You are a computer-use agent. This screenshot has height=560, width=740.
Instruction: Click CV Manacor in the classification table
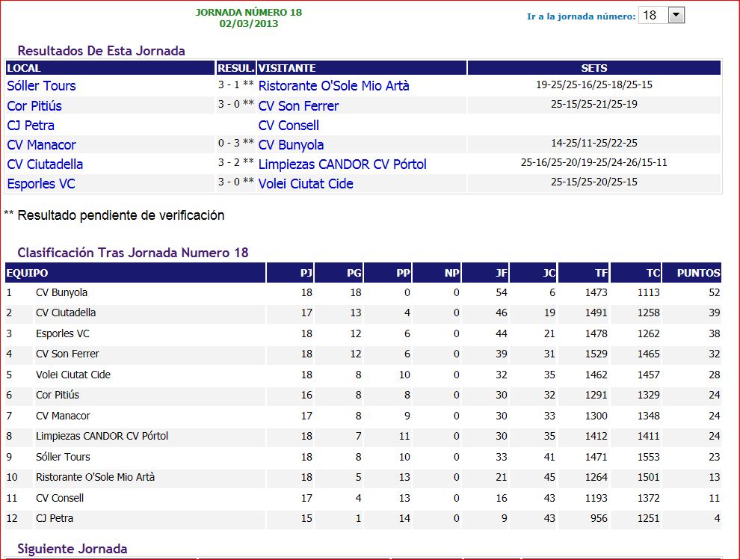coord(63,416)
